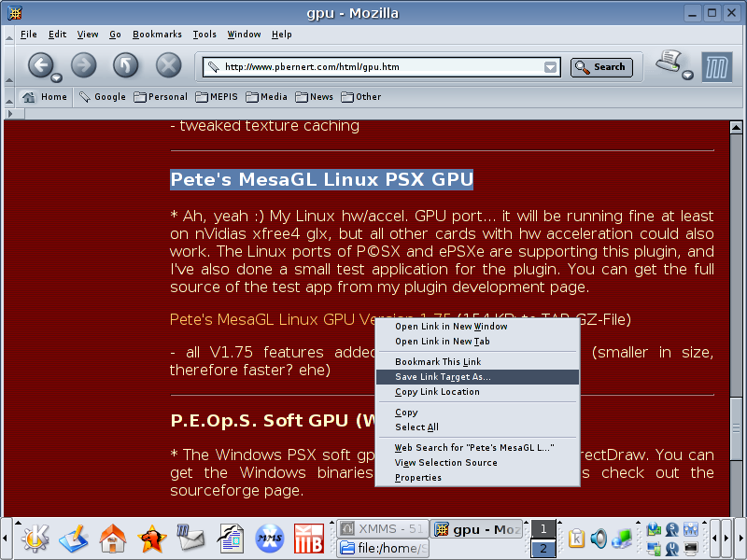Open the Home bookmark icon
Viewport: 747px width, 560px height.
click(29, 96)
